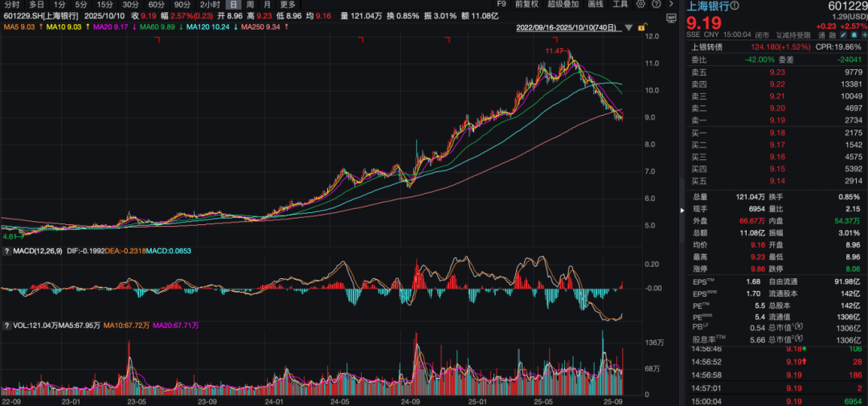Select the 1分 period tab
This screenshot has height=406, width=868.
(x=59, y=5)
